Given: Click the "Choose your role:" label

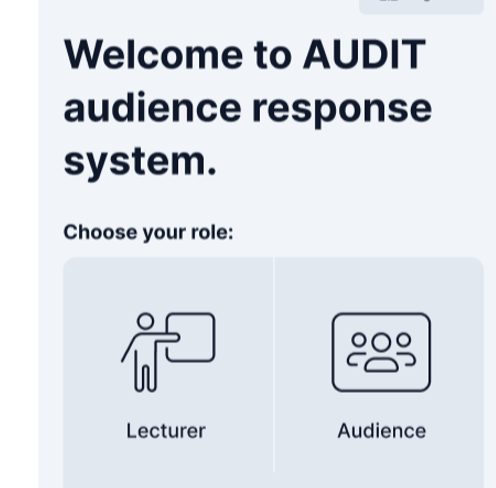Looking at the screenshot, I should tap(148, 232).
